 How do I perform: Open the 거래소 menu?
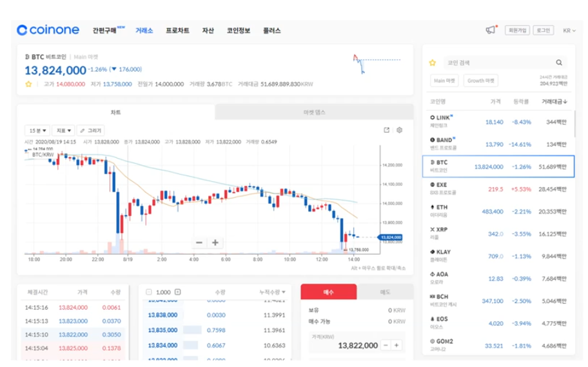[144, 30]
